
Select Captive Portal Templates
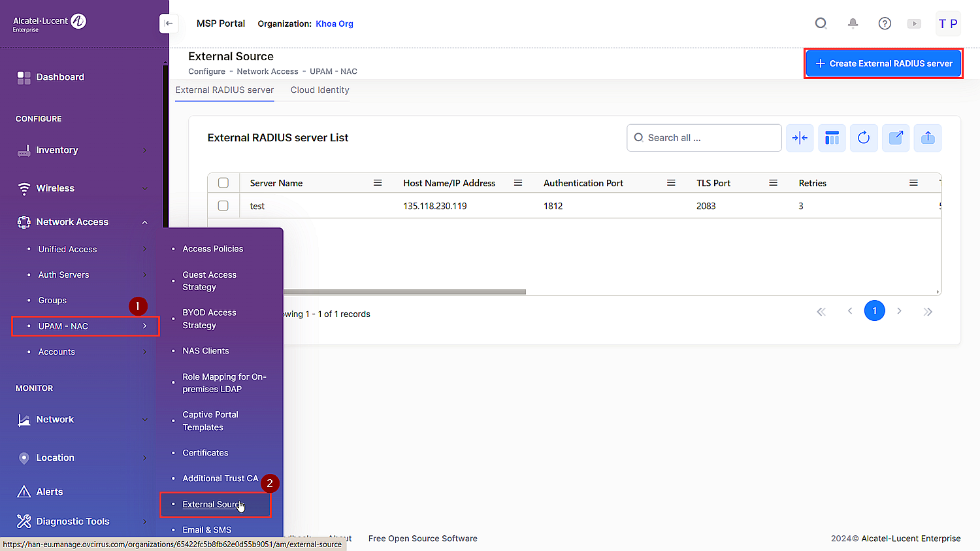coord(210,421)
